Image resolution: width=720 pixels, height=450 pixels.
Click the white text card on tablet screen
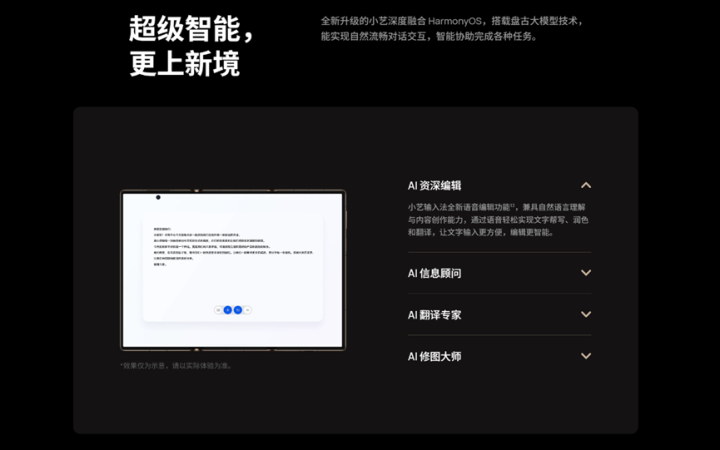click(232, 260)
